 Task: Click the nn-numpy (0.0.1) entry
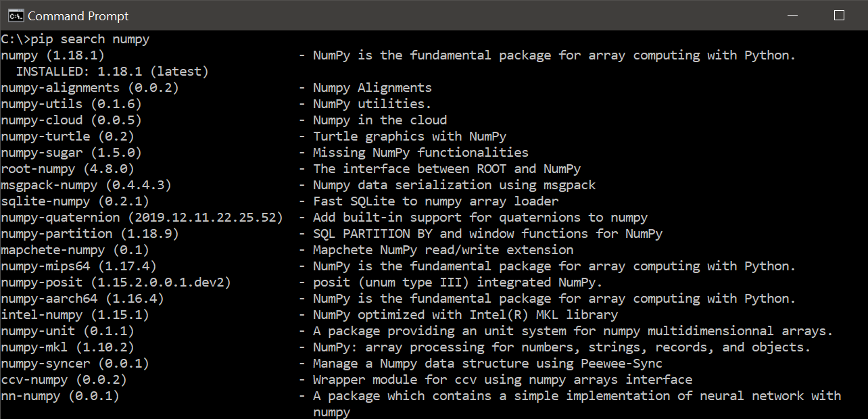[x=60, y=396]
